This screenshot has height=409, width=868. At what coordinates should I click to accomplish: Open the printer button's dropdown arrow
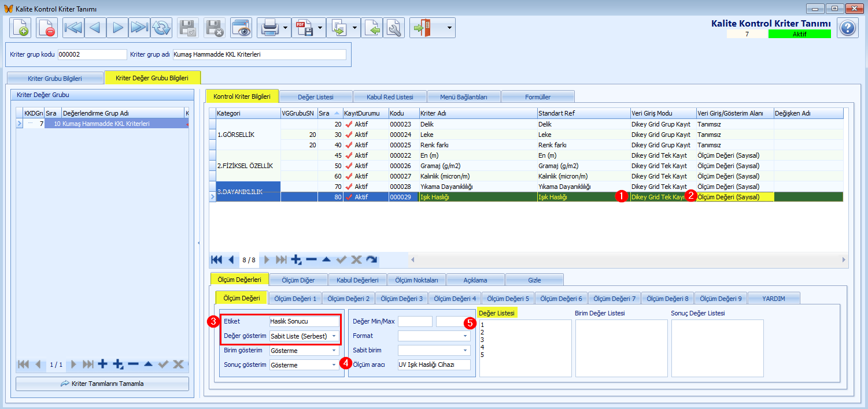[x=286, y=28]
